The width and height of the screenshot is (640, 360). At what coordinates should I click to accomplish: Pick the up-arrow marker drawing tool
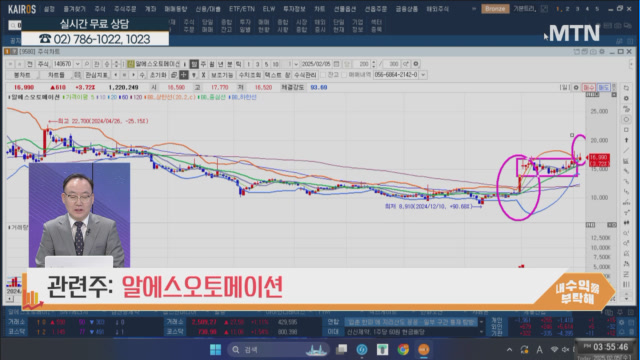(626, 140)
